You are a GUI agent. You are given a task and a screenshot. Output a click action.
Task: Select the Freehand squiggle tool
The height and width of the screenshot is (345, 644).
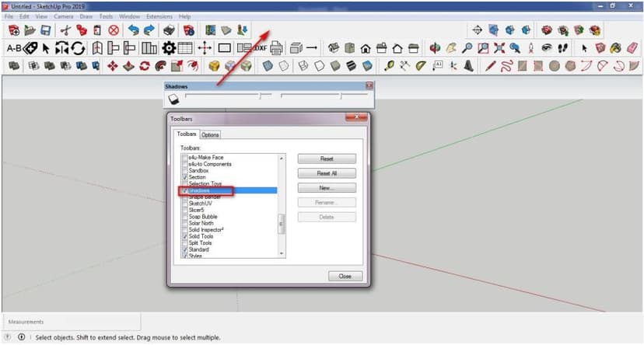(506, 65)
